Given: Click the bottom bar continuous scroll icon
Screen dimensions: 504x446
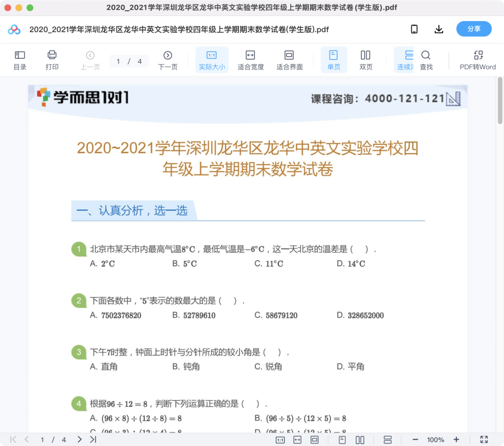Looking at the screenshot, I should [387, 440].
